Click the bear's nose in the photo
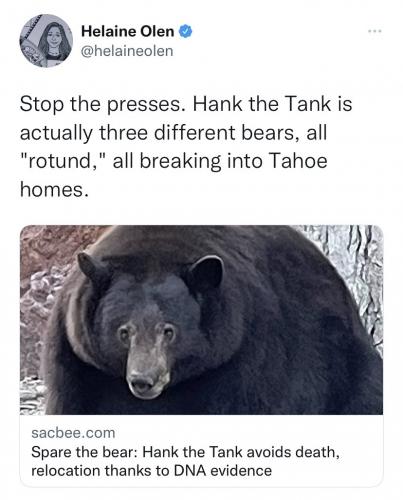403x500 pixels. click(143, 380)
